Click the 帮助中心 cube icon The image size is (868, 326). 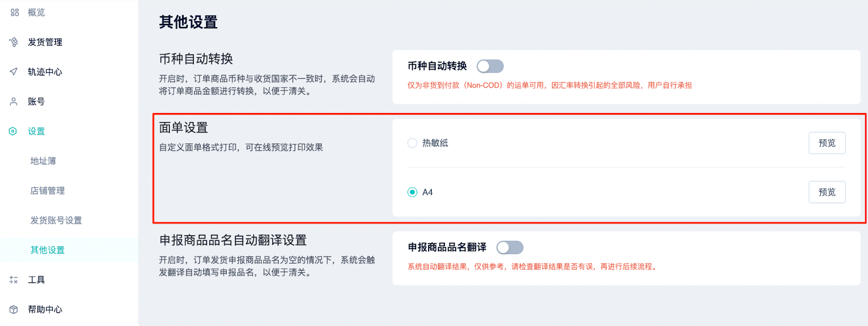[x=14, y=309]
